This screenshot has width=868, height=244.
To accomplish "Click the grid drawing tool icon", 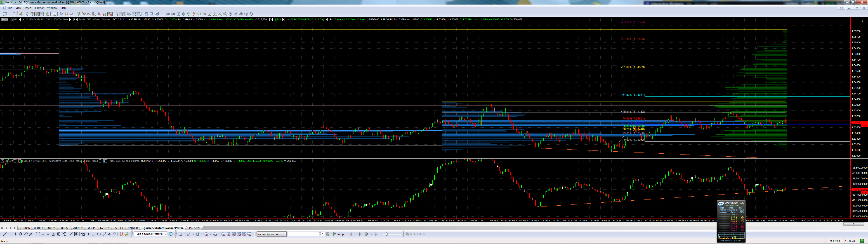I will [x=76, y=234].
